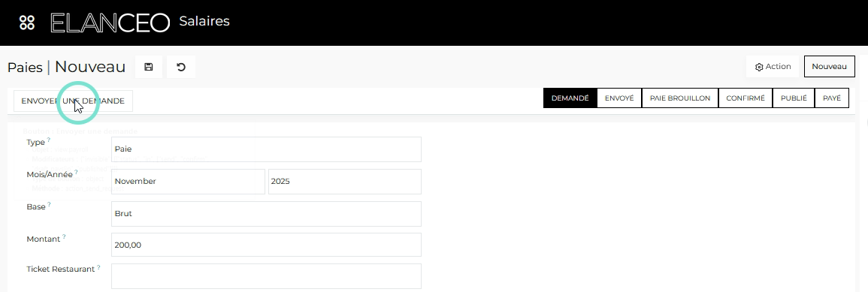Screen dimensions: 868x292
Task: Show help tooltip next to Mois/Année label
Action: tap(77, 172)
